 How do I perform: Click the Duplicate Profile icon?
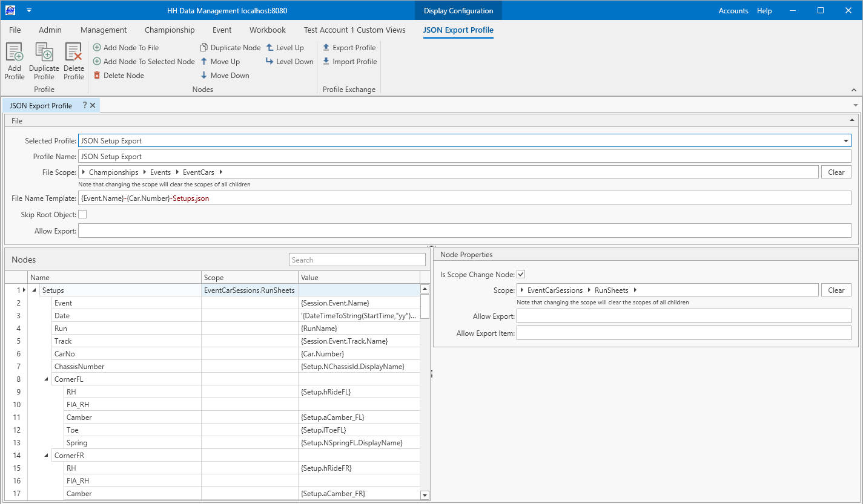click(x=44, y=53)
